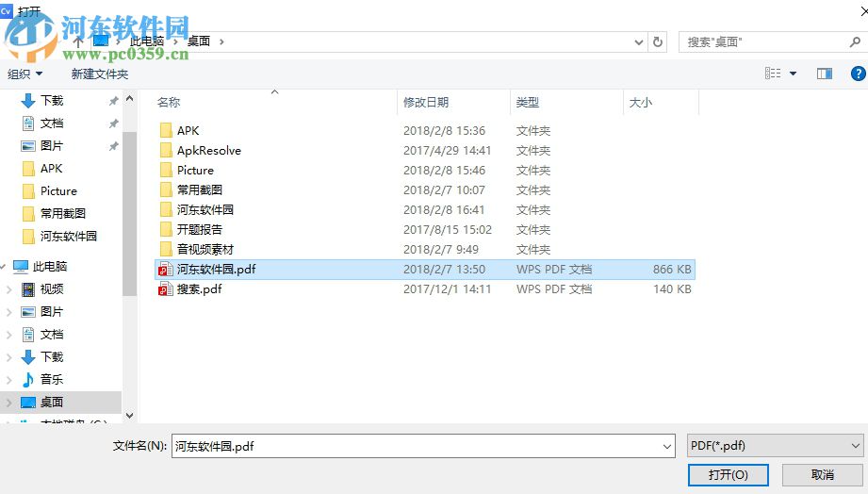
Task: Click the Picture folder icon in sidebar
Action: tap(28, 191)
